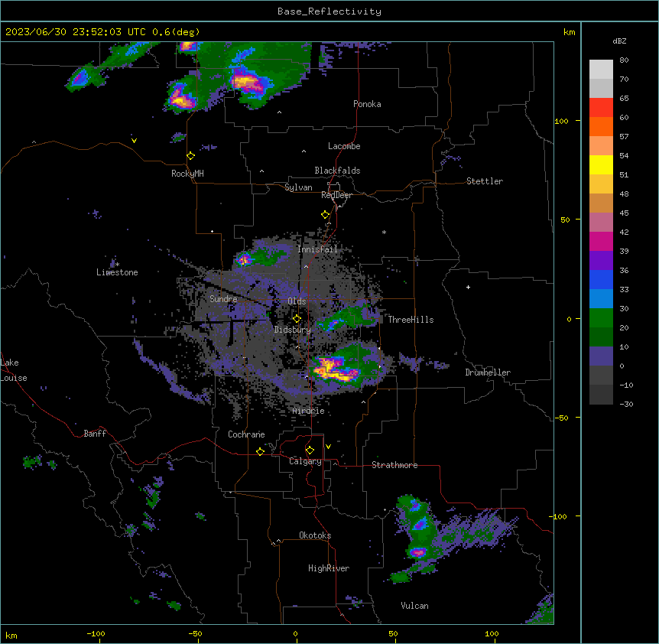Select the light blue 30-33 dBZ legend swatch
Viewport: 659px width, 644px height.
601,299
